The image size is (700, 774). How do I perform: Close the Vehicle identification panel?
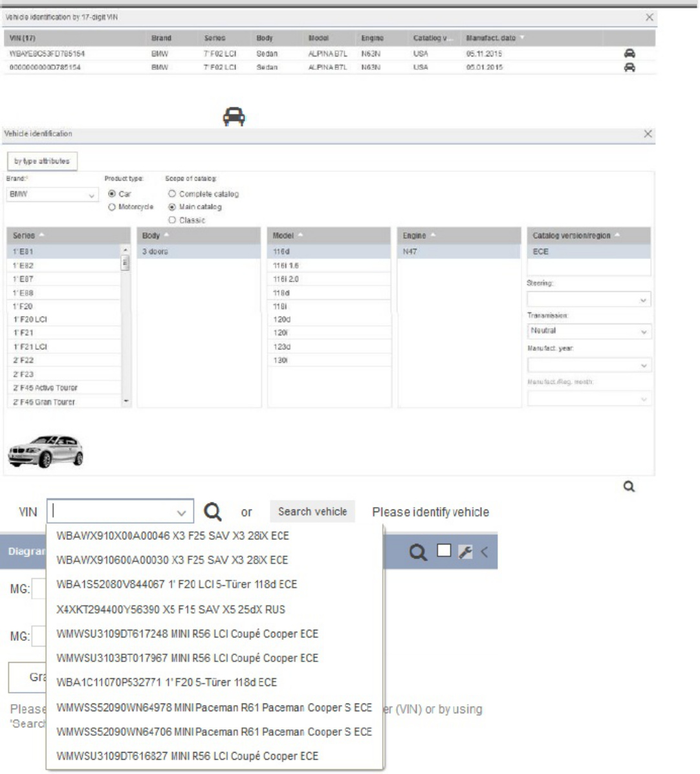(648, 134)
